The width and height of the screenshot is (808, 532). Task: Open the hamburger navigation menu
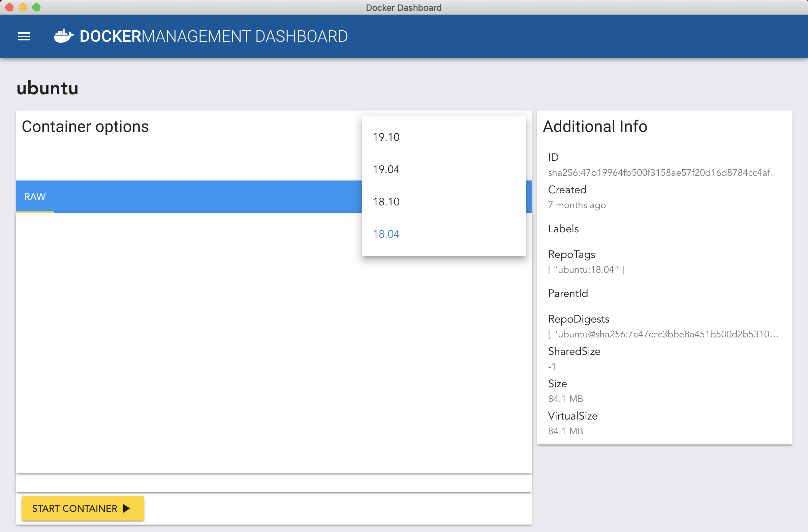(24, 36)
